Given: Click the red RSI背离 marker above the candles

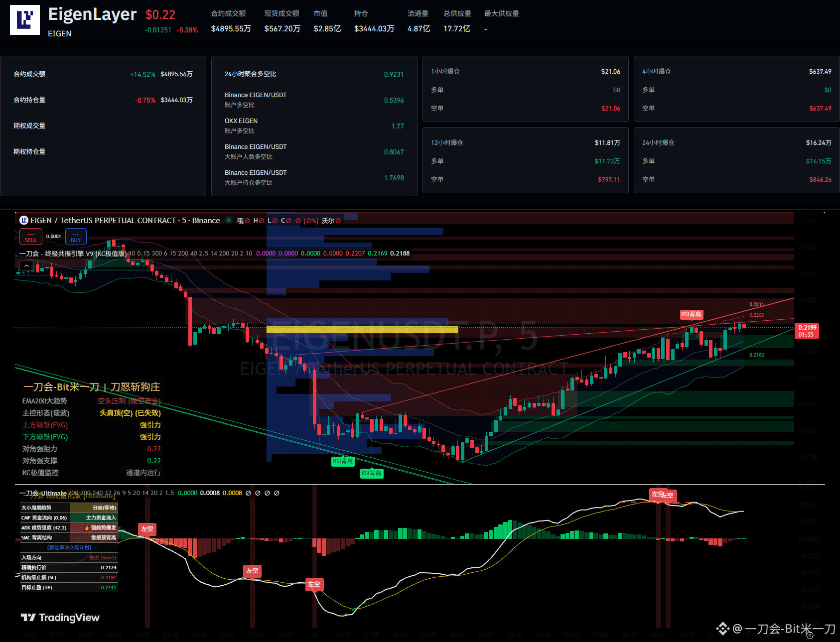Looking at the screenshot, I should 691,314.
